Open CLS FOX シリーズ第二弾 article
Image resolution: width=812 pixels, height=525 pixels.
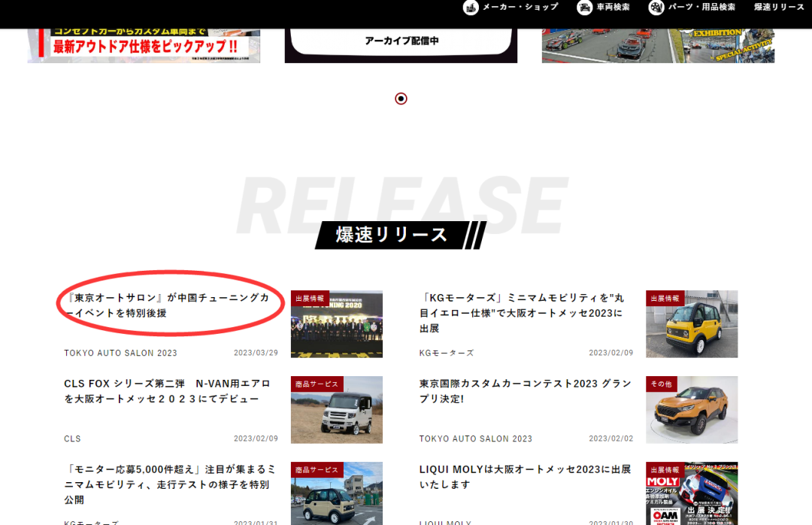[167, 391]
